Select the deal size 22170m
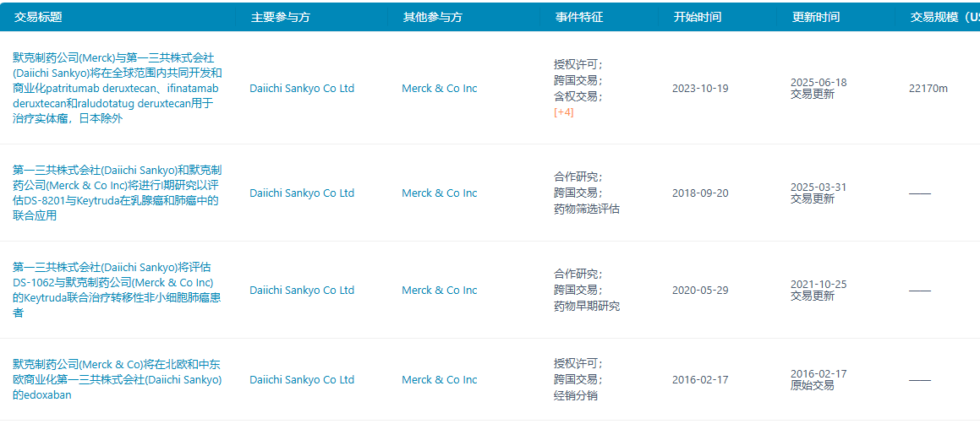This screenshot has width=980, height=424. pos(928,89)
